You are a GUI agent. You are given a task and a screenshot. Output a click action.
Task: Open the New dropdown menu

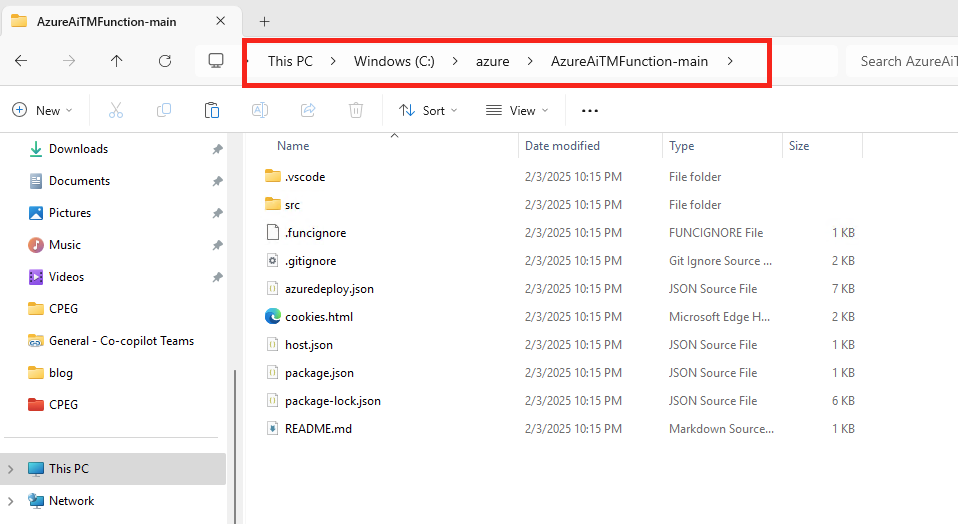42,111
